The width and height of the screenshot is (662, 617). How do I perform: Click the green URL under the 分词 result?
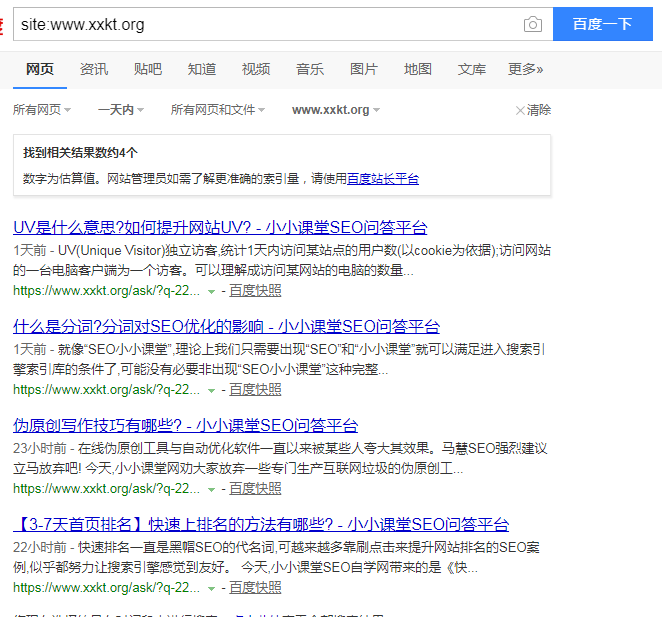(x=106, y=389)
